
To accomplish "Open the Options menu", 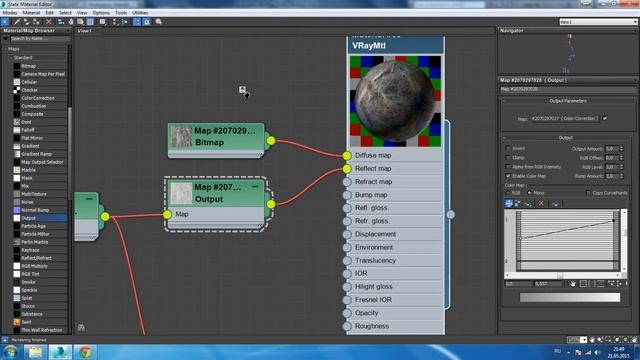I will [x=101, y=13].
